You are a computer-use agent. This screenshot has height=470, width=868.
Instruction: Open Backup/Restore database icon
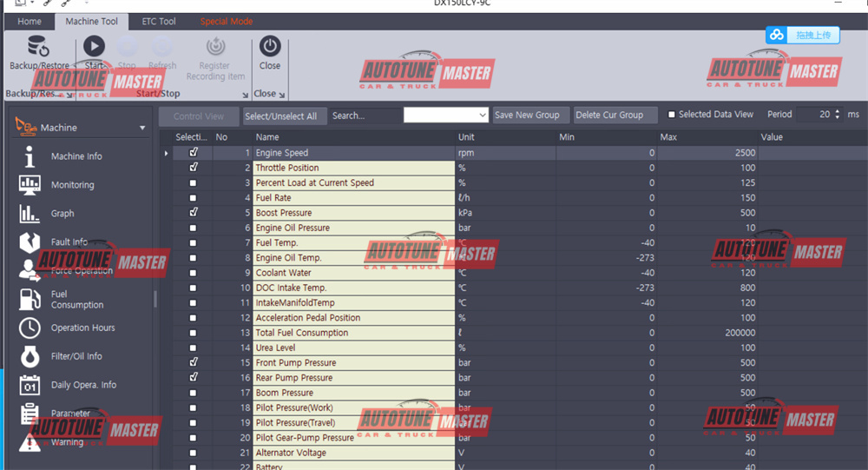tap(38, 46)
